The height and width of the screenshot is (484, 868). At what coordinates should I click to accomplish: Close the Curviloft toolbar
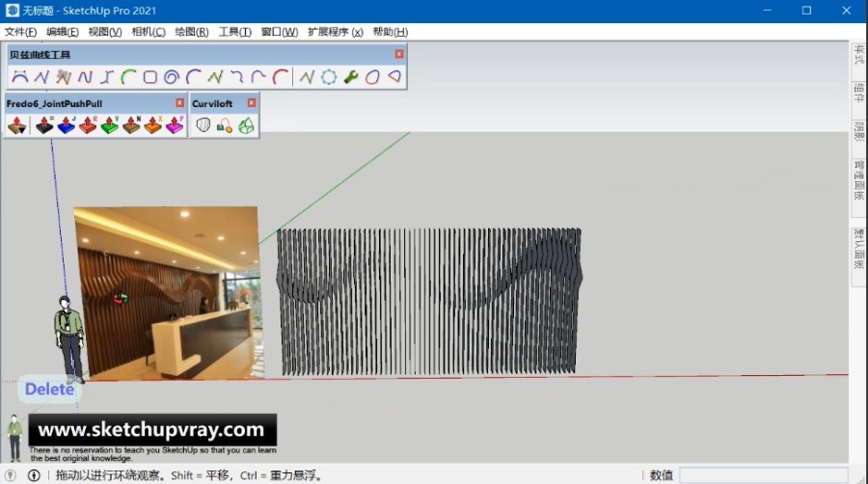tap(252, 103)
